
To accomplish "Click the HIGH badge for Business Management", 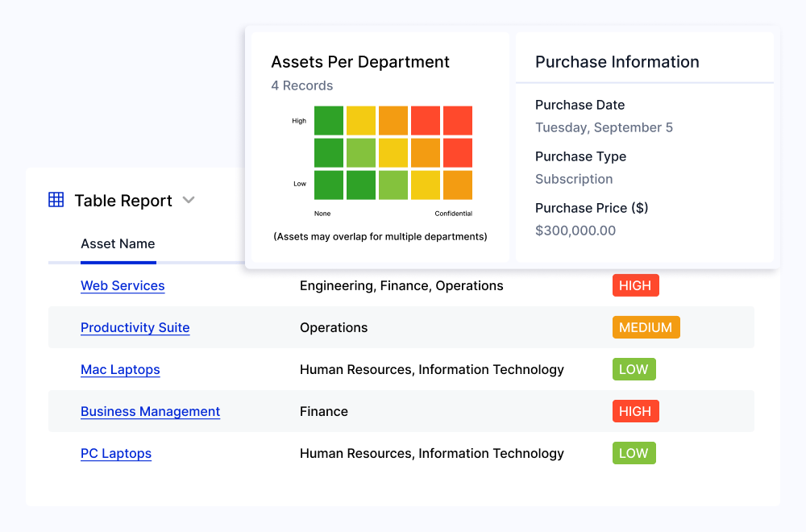I will (635, 411).
